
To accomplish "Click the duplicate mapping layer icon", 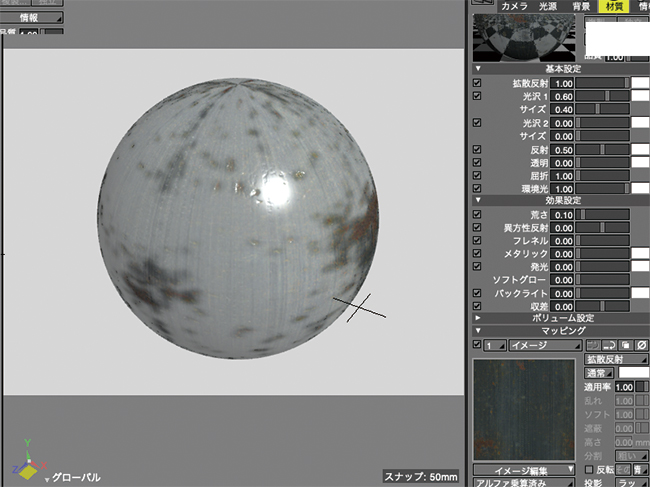I will (x=626, y=345).
